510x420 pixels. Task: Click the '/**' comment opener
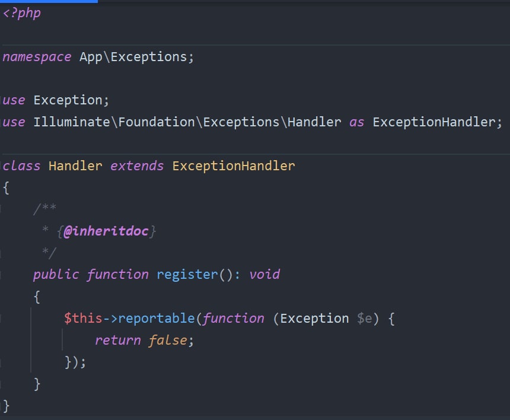pyautogui.click(x=45, y=209)
